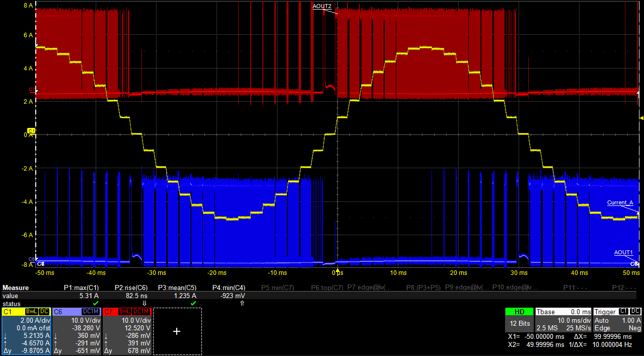Click the green checkmark under P1:max(C1)
Image resolution: width=644 pixels, height=356 pixels.
[96, 304]
